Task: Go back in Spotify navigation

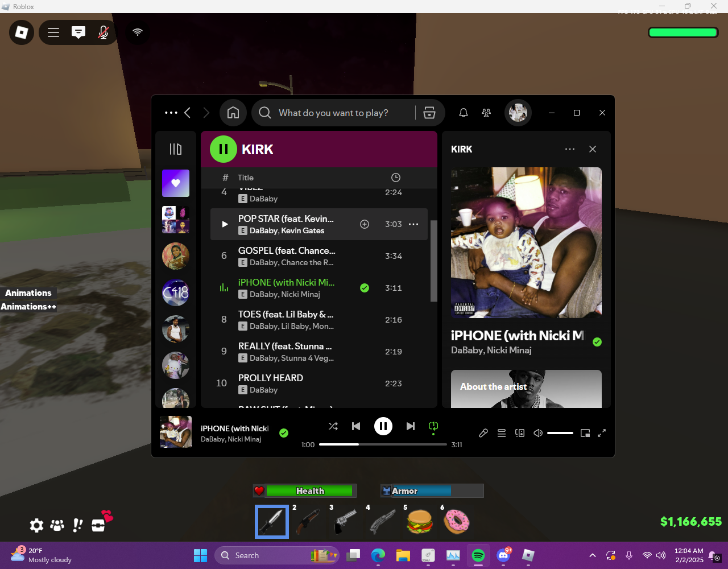Action: 188,113
